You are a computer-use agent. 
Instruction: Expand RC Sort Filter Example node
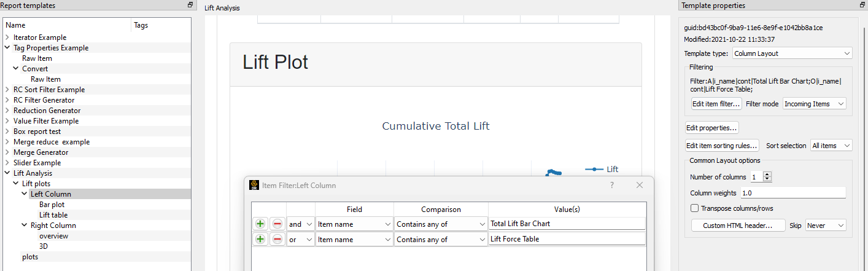(7, 90)
